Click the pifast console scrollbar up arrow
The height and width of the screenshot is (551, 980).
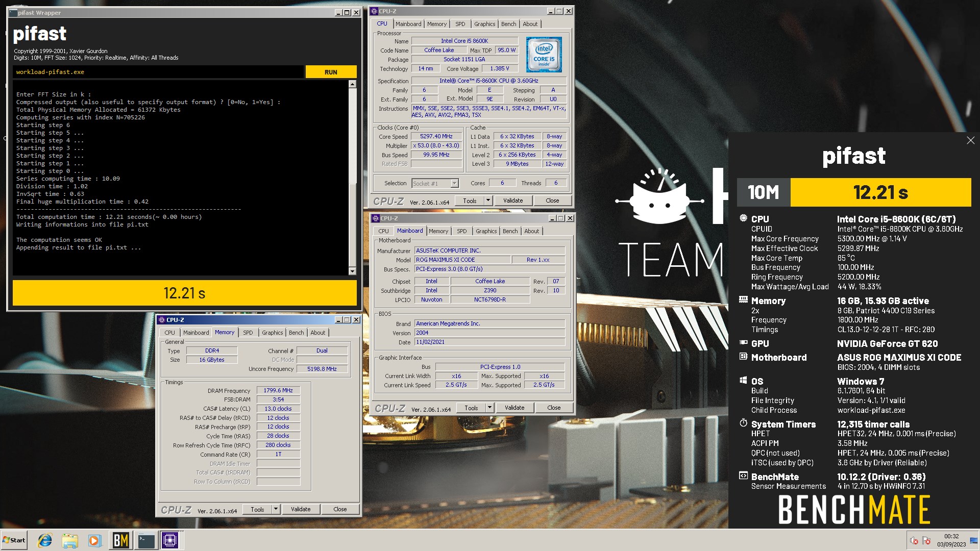pyautogui.click(x=352, y=84)
